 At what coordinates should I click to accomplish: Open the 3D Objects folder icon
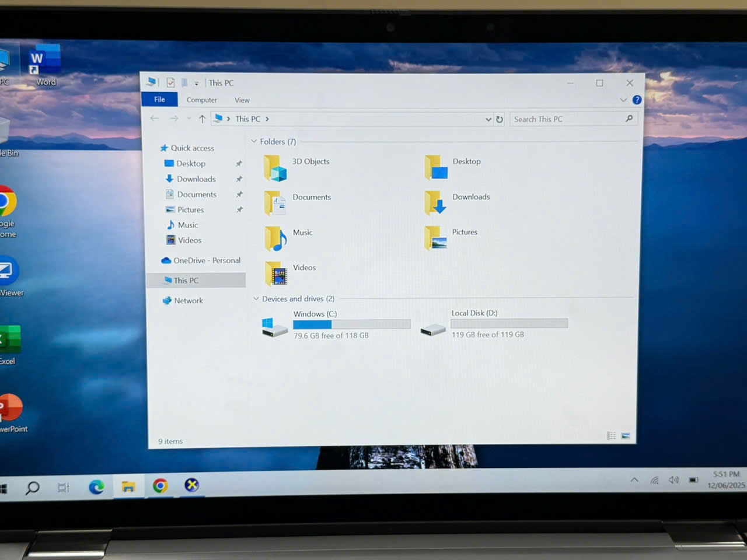(x=275, y=168)
